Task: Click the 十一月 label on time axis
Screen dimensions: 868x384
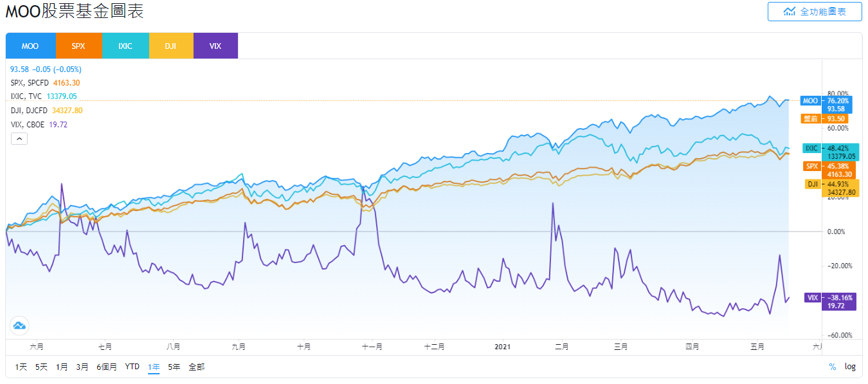Action: tap(373, 347)
